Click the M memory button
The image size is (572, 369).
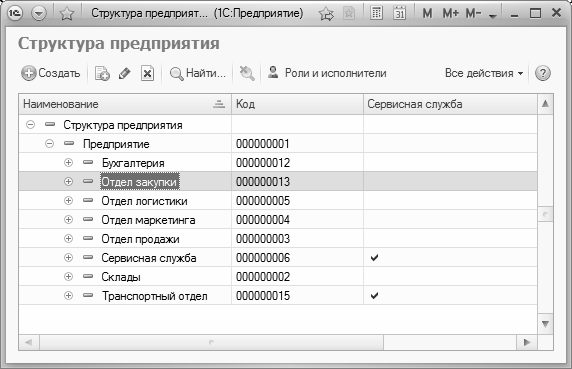click(x=427, y=14)
